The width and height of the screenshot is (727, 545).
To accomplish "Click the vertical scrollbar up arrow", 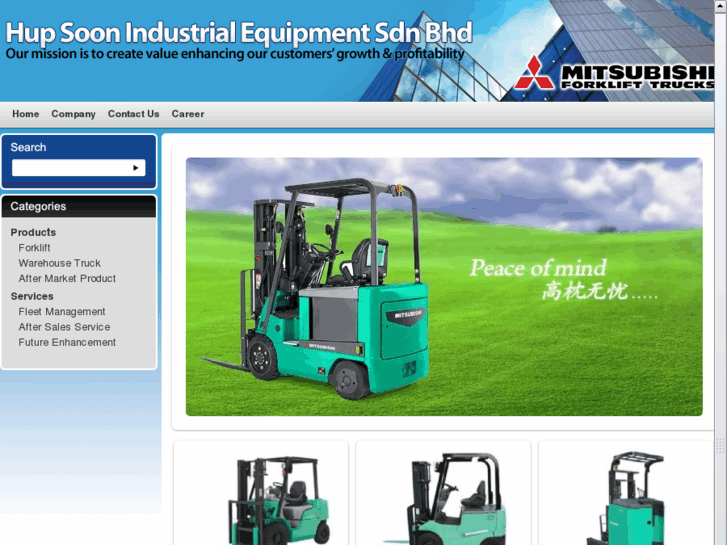I will pyautogui.click(x=721, y=4).
